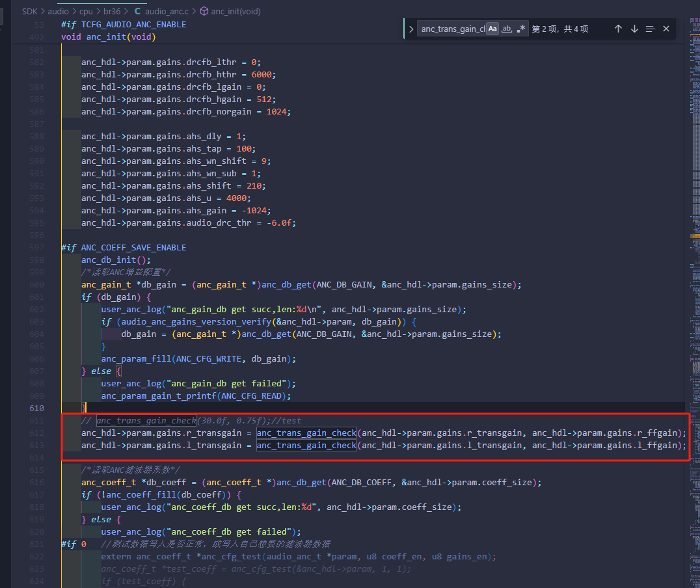
Task: Focus the find input with anc_trans_gain text
Action: pos(453,29)
